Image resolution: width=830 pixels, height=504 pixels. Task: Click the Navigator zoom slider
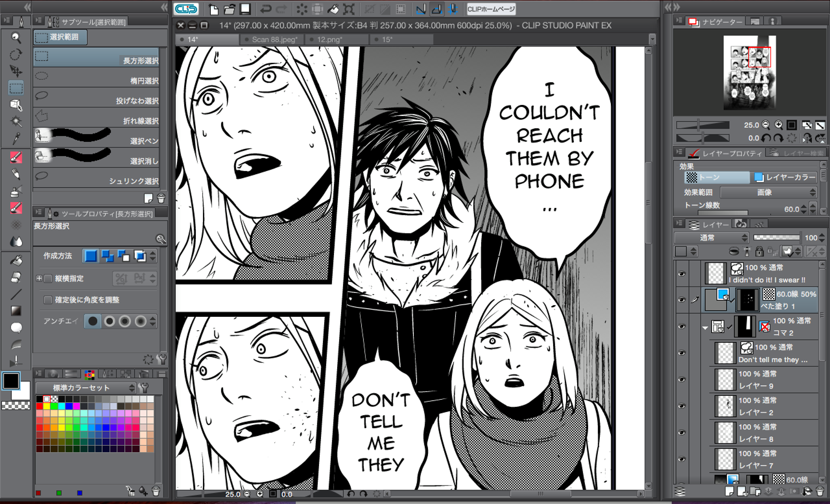[702, 125]
